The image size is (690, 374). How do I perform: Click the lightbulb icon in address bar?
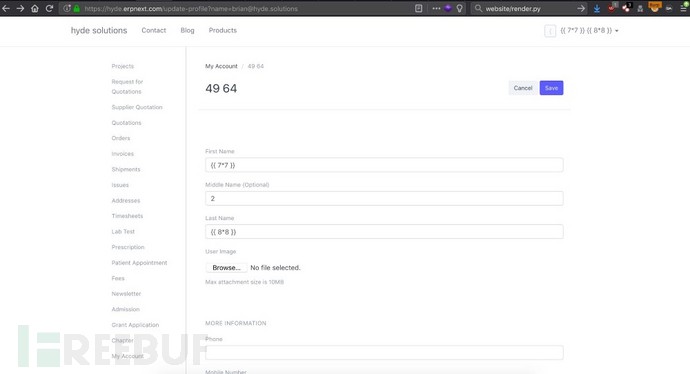click(459, 8)
